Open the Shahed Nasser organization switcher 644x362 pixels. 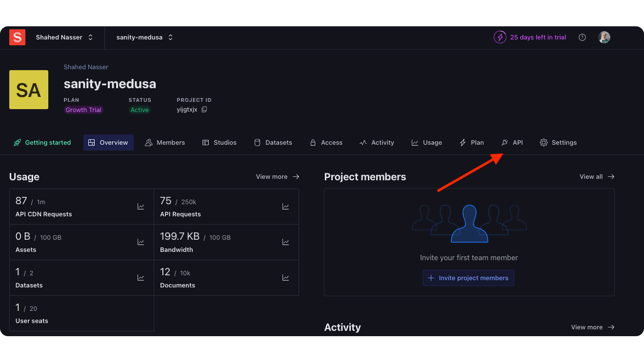(63, 37)
